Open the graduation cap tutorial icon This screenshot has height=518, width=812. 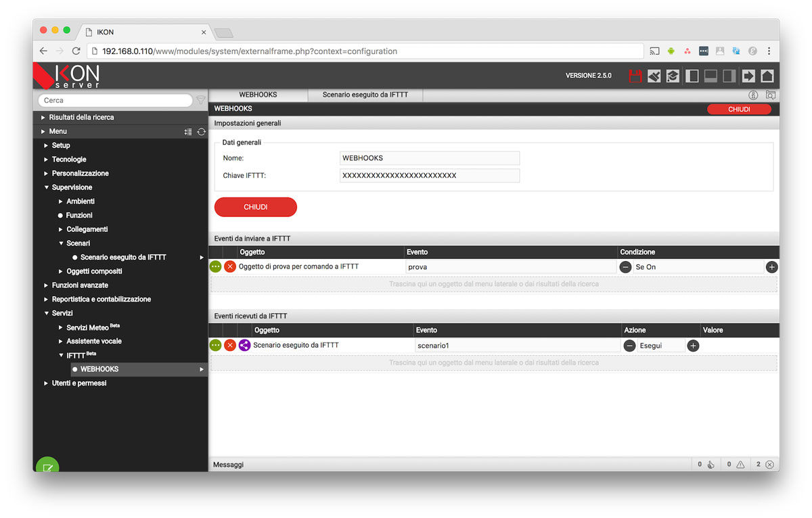tap(673, 76)
